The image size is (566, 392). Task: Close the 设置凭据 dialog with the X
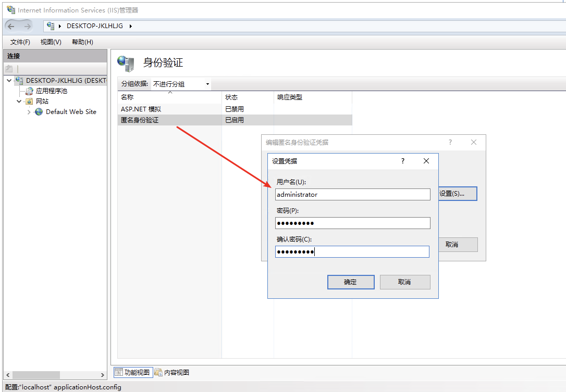point(426,161)
